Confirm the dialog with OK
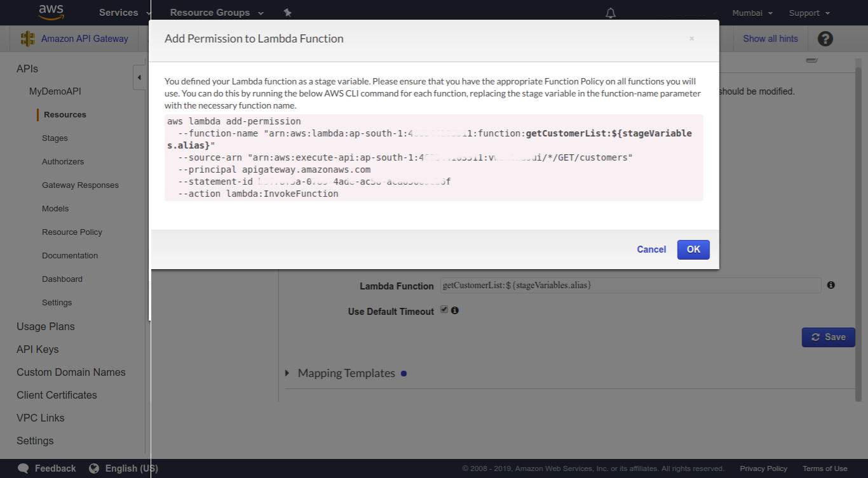 693,249
